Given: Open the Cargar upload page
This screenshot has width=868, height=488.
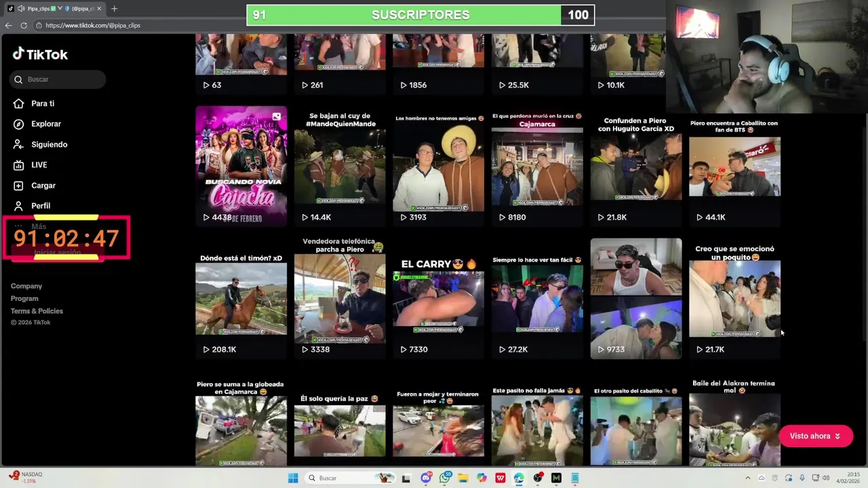Looking at the screenshot, I should [x=43, y=185].
